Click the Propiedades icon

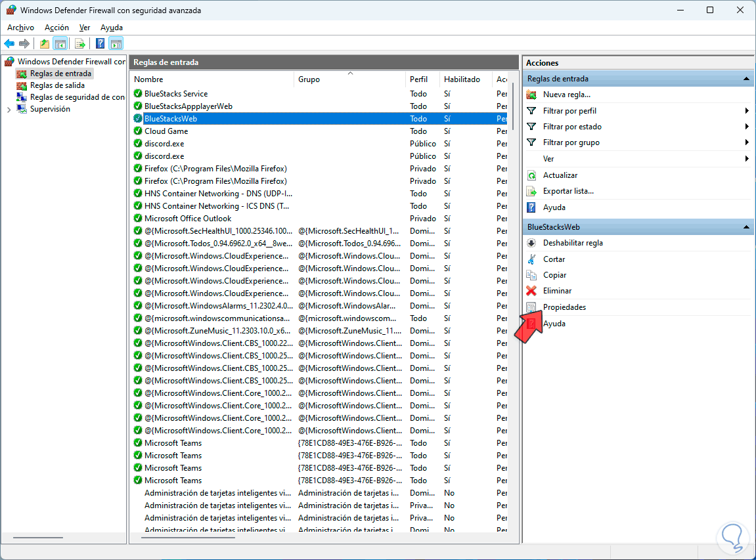pyautogui.click(x=531, y=307)
